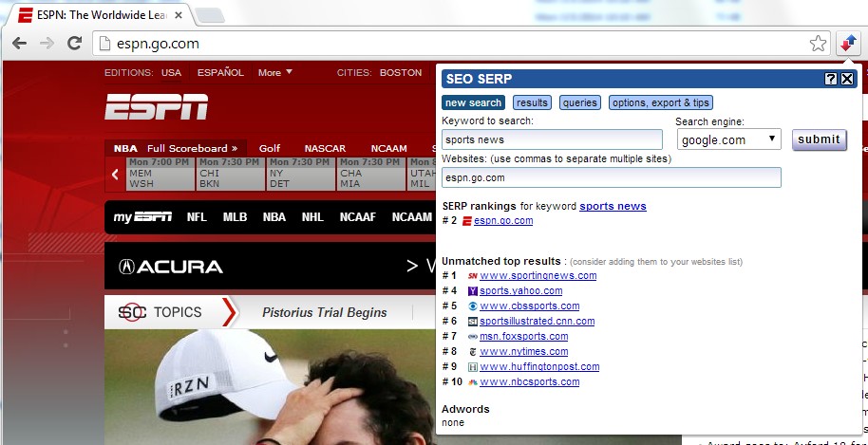Screen dimensions: 868x445
Task: Select NCAAM scoreboard tab
Action: 388,148
